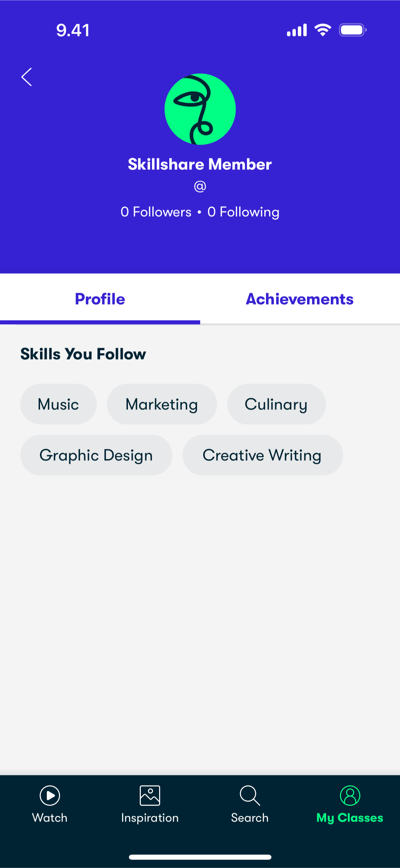This screenshot has width=400, height=868.
Task: Check the battery status icon
Action: pyautogui.click(x=353, y=30)
